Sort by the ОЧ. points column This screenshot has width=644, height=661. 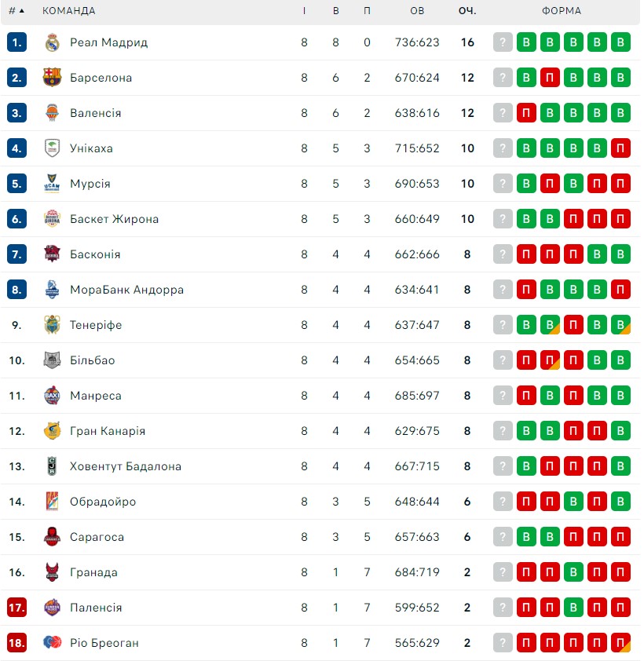(x=467, y=11)
